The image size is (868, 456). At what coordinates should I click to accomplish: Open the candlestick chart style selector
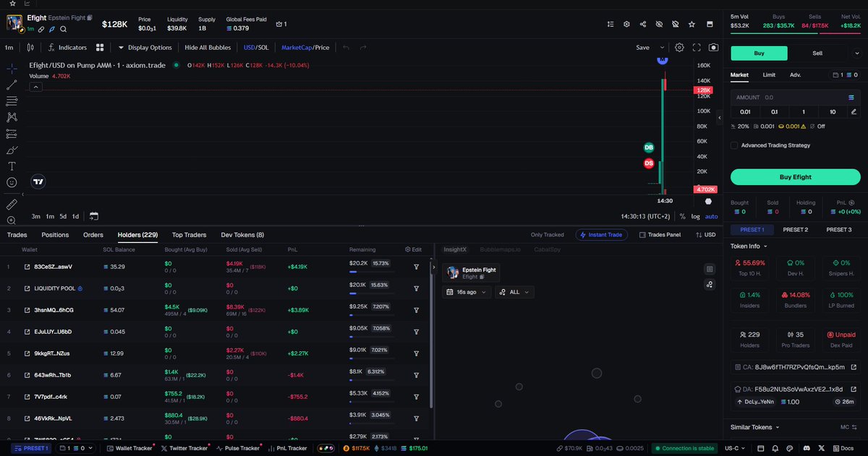30,48
